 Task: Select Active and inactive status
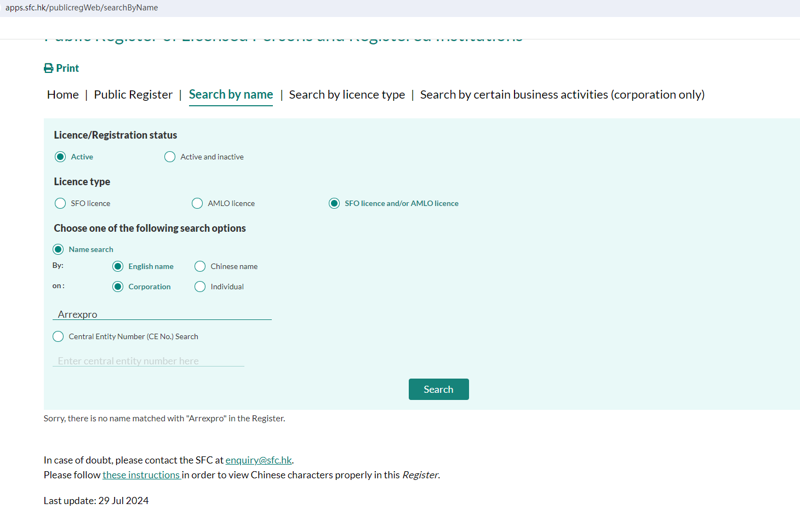(170, 157)
